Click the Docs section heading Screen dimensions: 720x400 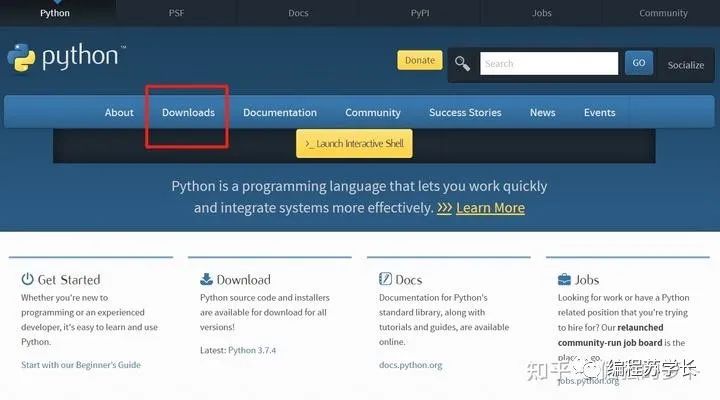pos(409,280)
